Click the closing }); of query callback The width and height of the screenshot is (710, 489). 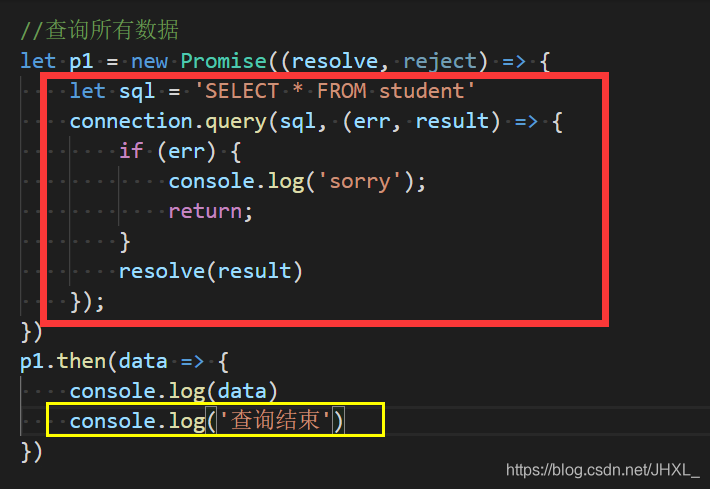87,302
